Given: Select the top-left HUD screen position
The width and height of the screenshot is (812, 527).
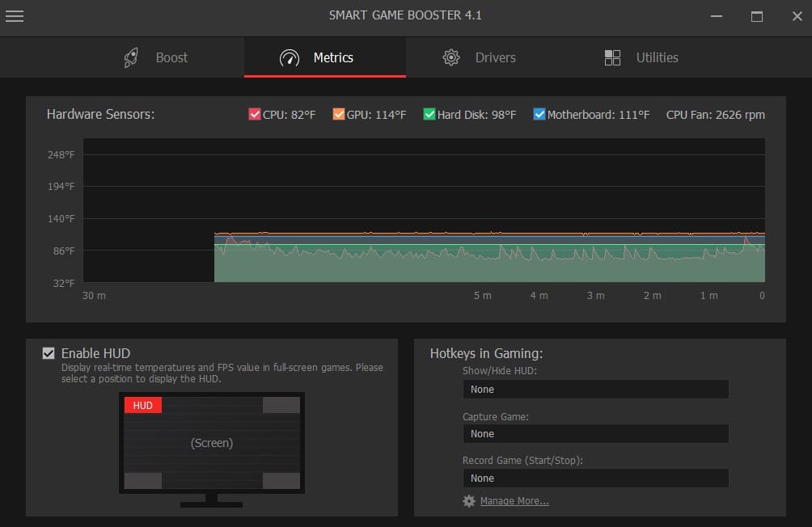Looking at the screenshot, I should [x=143, y=405].
